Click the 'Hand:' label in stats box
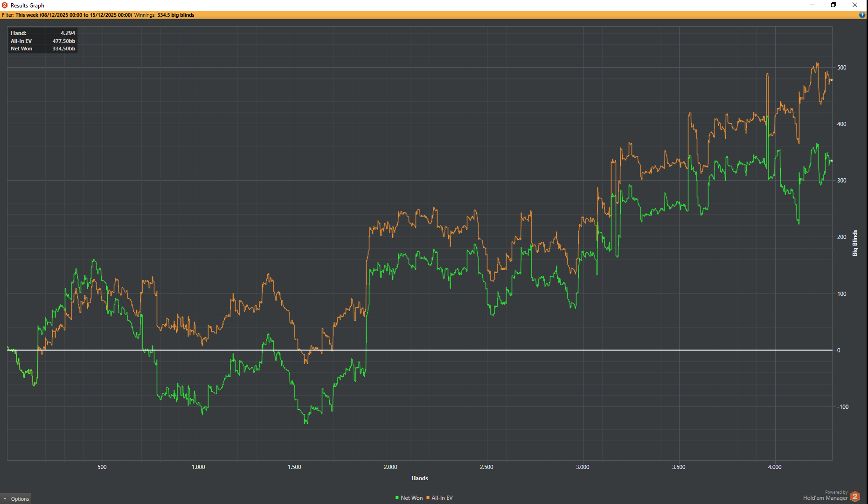Viewport: 868px width, 504px height. click(x=19, y=33)
